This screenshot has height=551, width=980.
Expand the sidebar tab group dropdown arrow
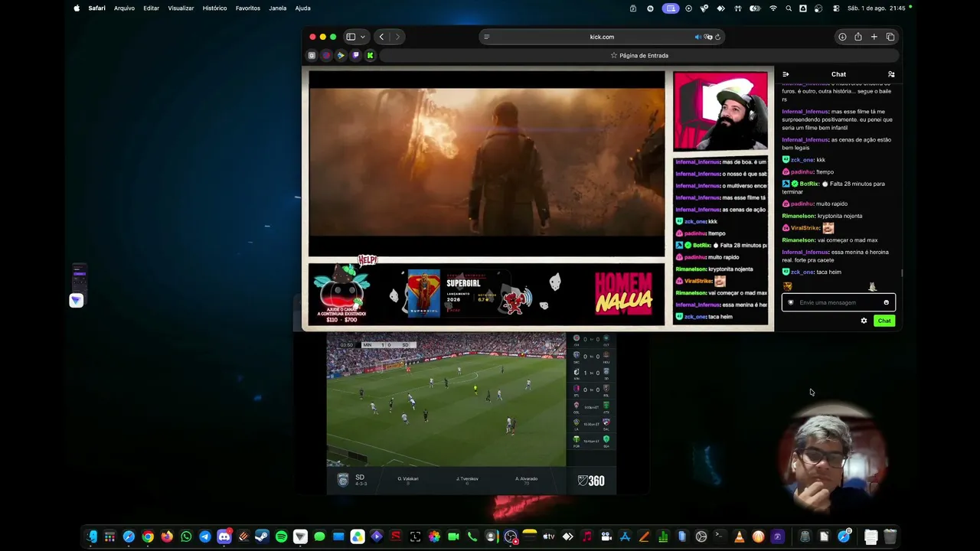tap(363, 37)
